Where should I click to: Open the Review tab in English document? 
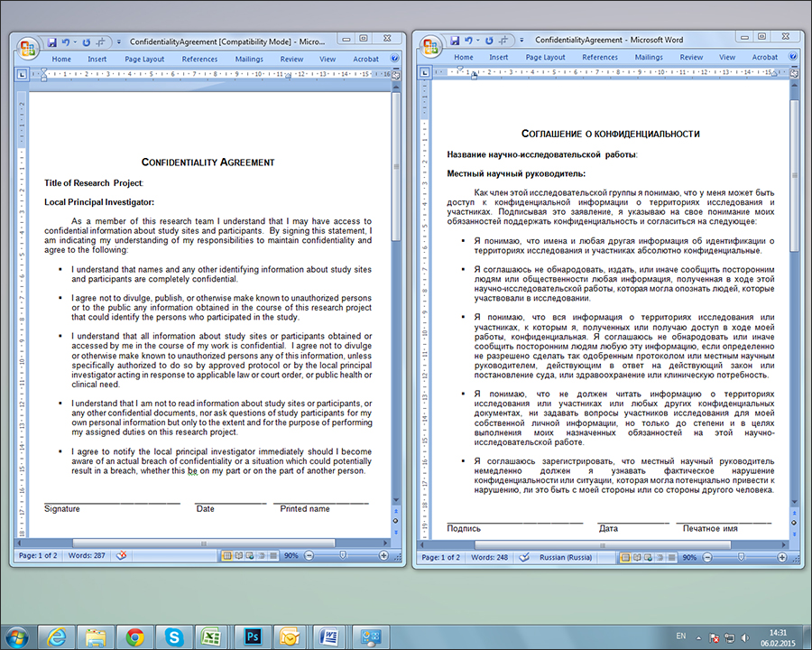pos(291,59)
